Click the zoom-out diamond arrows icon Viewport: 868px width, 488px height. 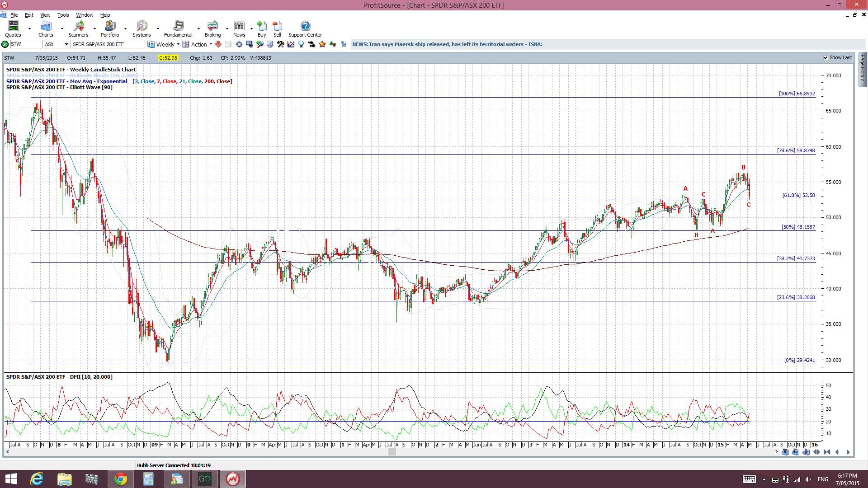tap(816, 452)
